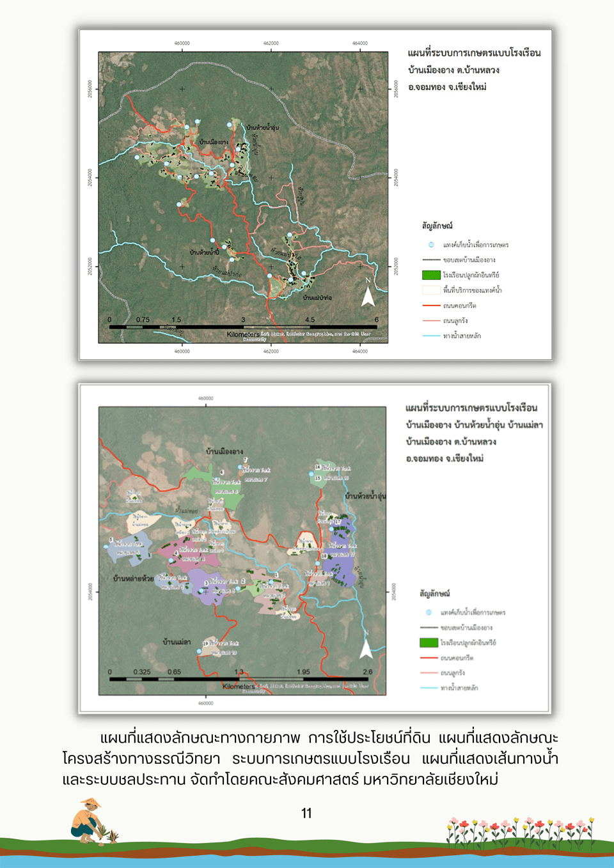Click the top map's scale bar
This screenshot has height=868, width=614.
pos(243,327)
